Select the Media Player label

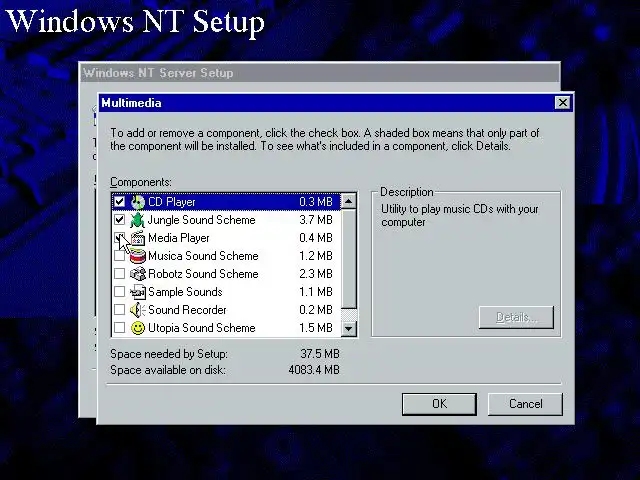coord(179,238)
